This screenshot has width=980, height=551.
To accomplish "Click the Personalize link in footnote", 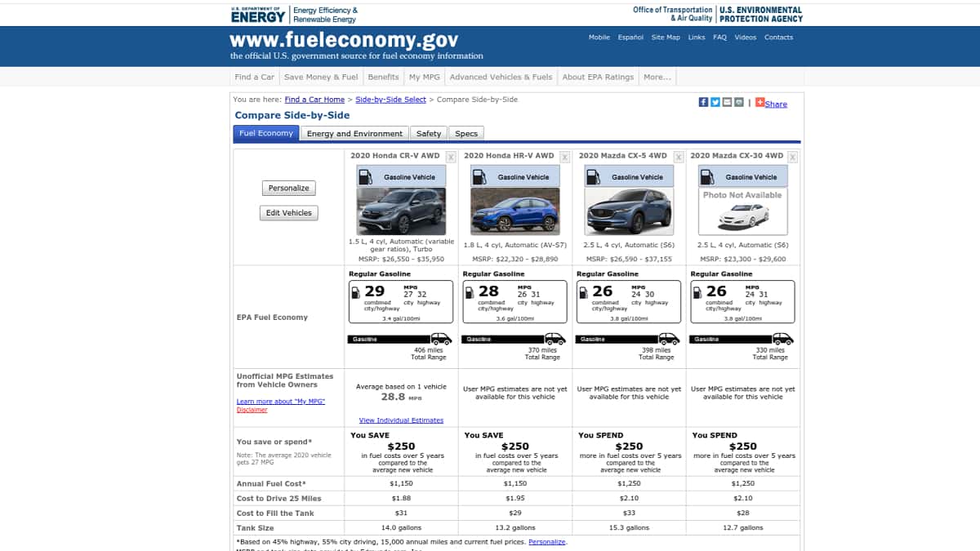I will coord(547,542).
